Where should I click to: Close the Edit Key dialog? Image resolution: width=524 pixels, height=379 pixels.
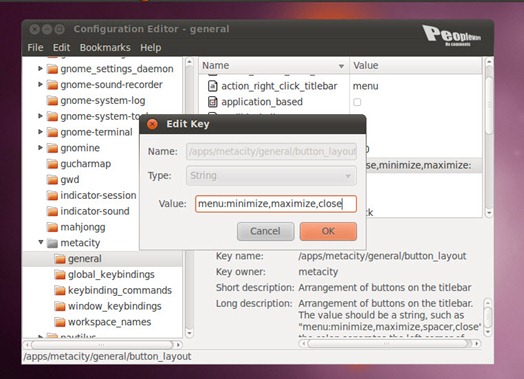(152, 124)
